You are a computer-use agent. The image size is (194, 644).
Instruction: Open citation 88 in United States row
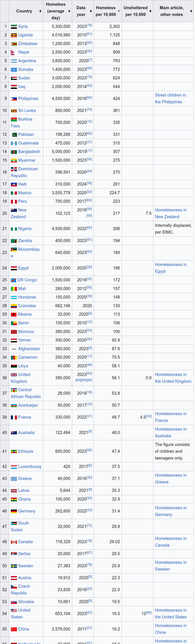pos(149,612)
